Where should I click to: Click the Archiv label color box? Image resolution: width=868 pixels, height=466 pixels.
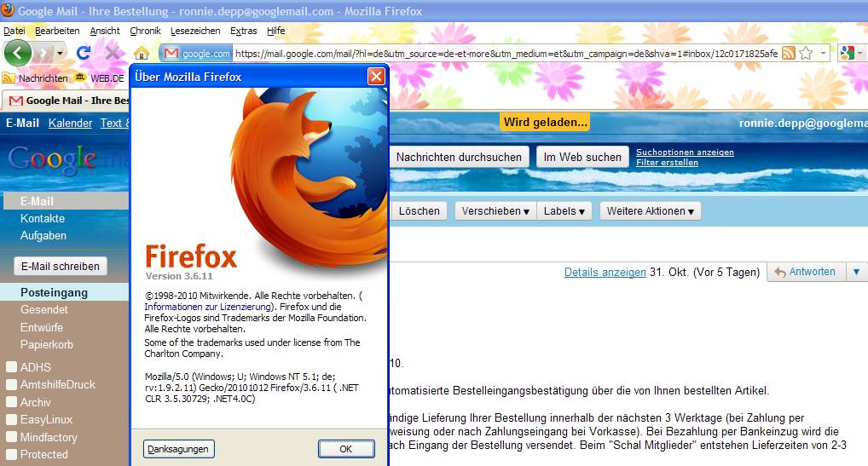11,402
